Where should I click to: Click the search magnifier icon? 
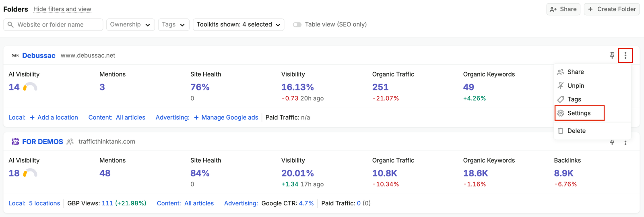10,25
